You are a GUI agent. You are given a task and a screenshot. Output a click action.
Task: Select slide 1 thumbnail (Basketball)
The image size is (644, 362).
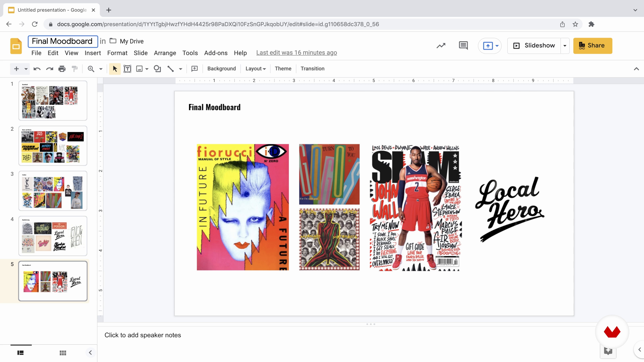tap(53, 100)
